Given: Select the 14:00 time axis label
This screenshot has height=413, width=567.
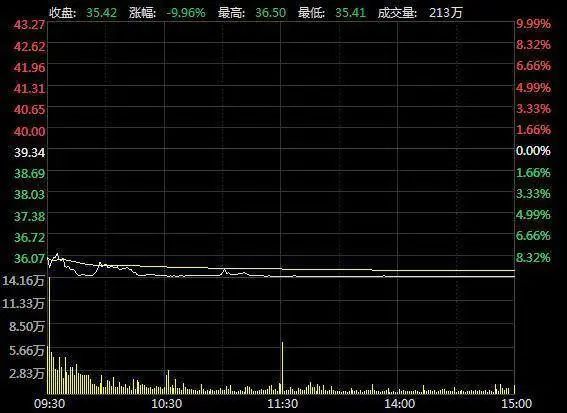Looking at the screenshot, I should tap(399, 404).
